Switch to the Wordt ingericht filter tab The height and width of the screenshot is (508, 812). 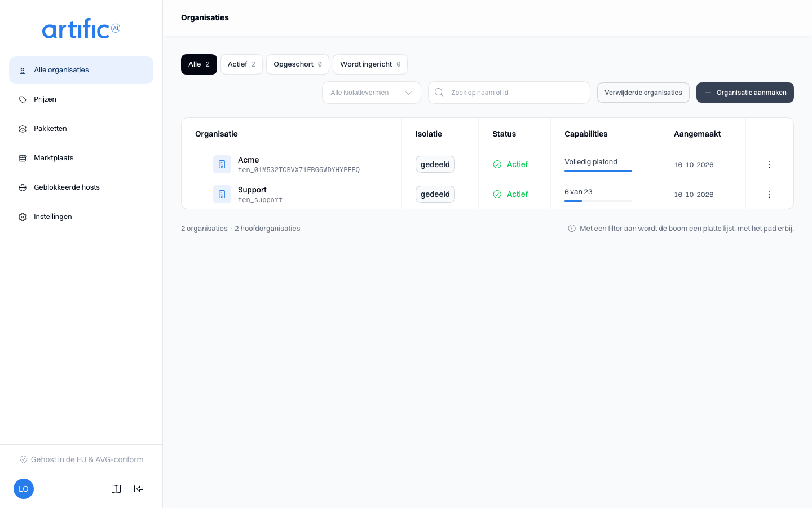370,64
